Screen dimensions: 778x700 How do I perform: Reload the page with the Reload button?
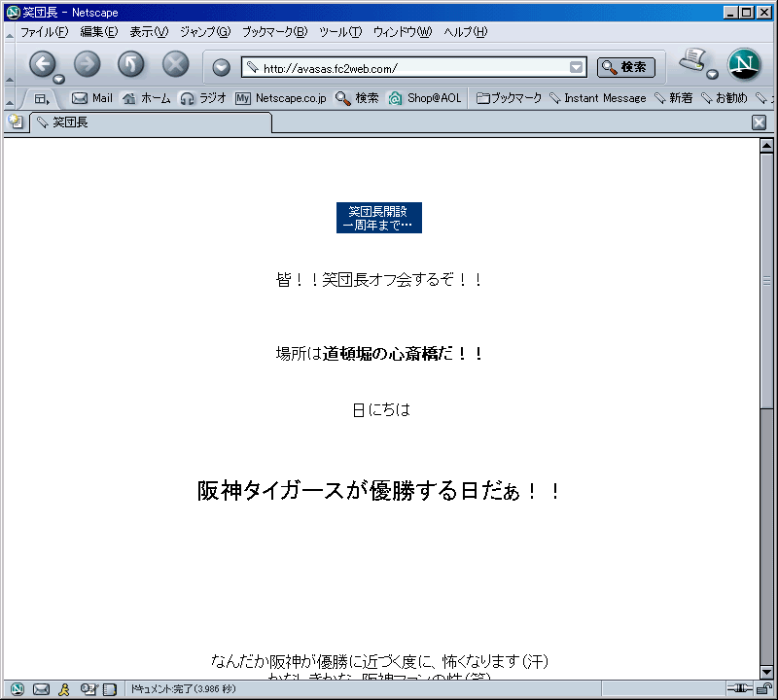pyautogui.click(x=131, y=64)
